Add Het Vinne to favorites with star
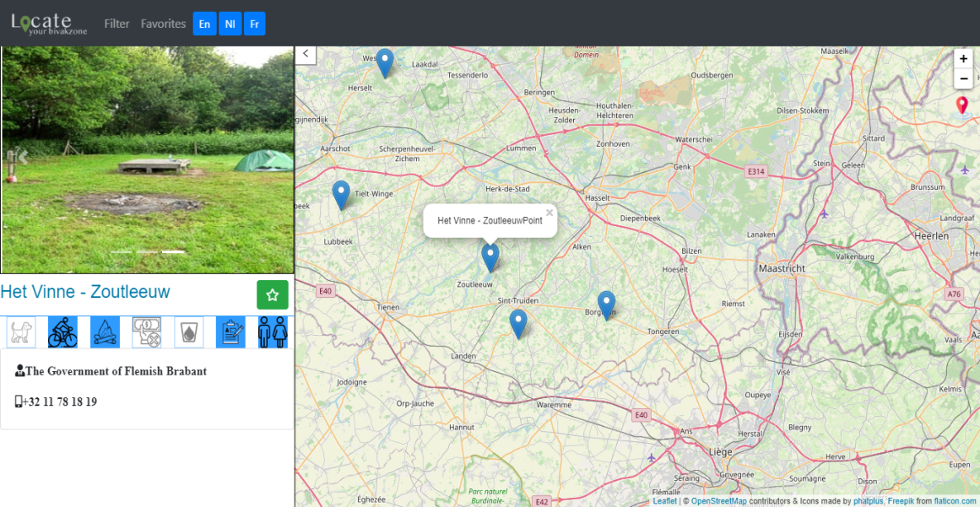This screenshot has width=980, height=507. click(273, 294)
